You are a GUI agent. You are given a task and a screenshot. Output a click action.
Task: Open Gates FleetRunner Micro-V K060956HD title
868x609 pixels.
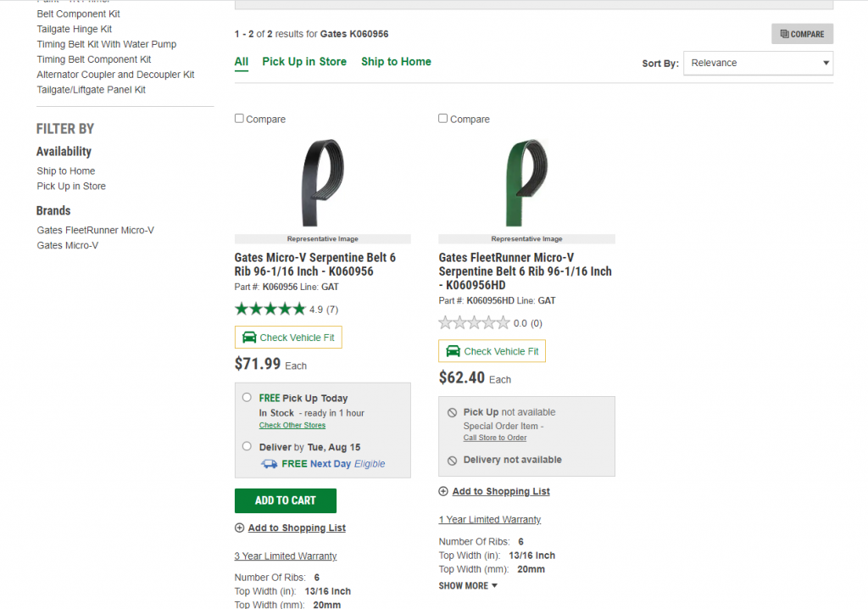point(526,271)
